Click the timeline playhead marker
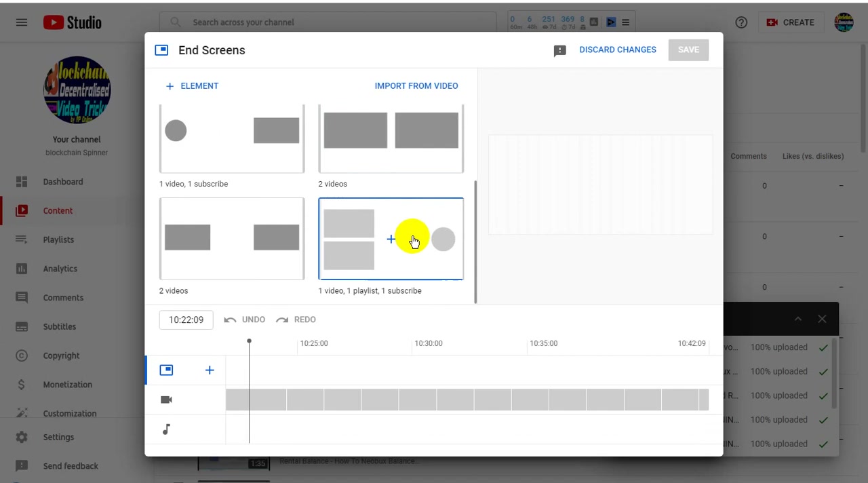Image resolution: width=868 pixels, height=483 pixels. (249, 341)
